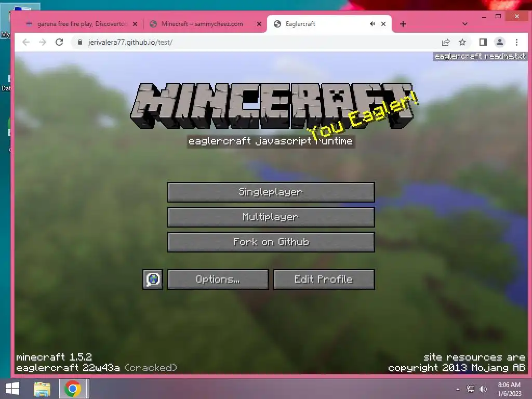532x399 pixels.
Task: Minimize the Chrome window
Action: coord(484,17)
